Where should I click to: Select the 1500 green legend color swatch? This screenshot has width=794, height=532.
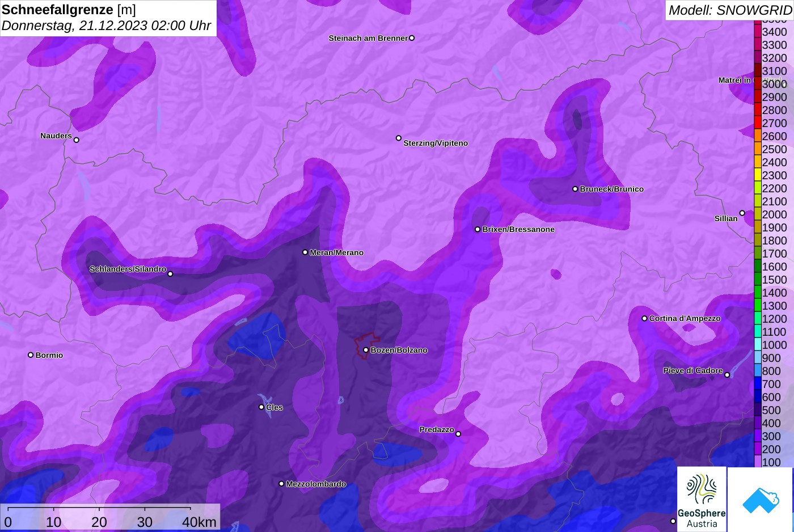click(x=757, y=280)
